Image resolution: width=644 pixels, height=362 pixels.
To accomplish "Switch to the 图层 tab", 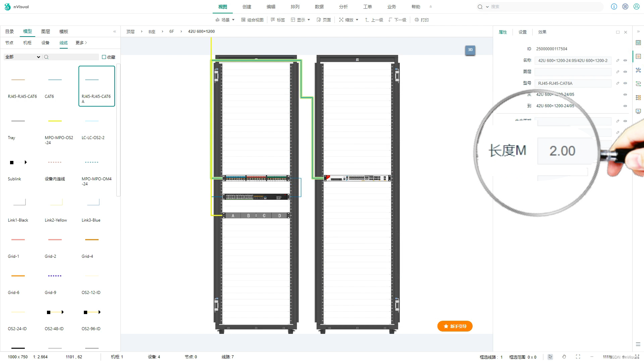I will [x=46, y=32].
